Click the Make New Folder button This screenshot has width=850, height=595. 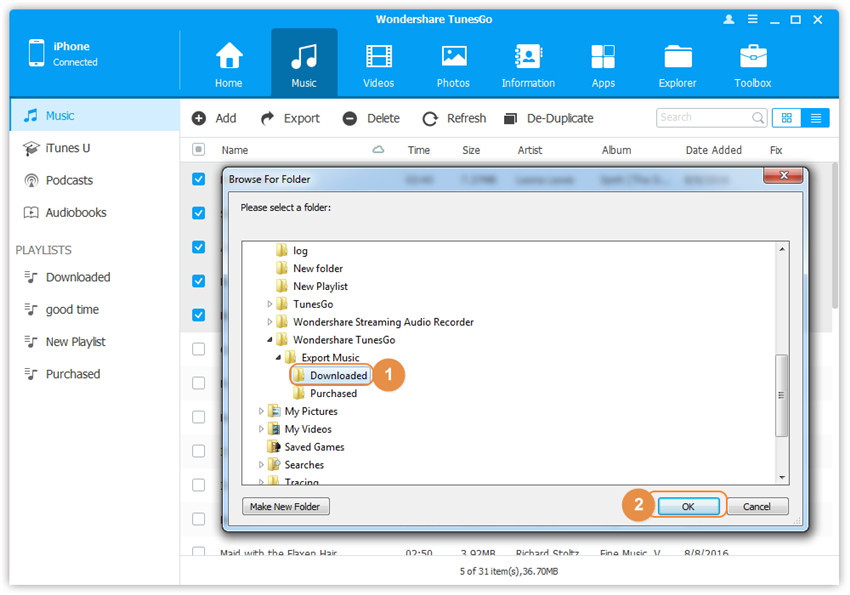[285, 507]
